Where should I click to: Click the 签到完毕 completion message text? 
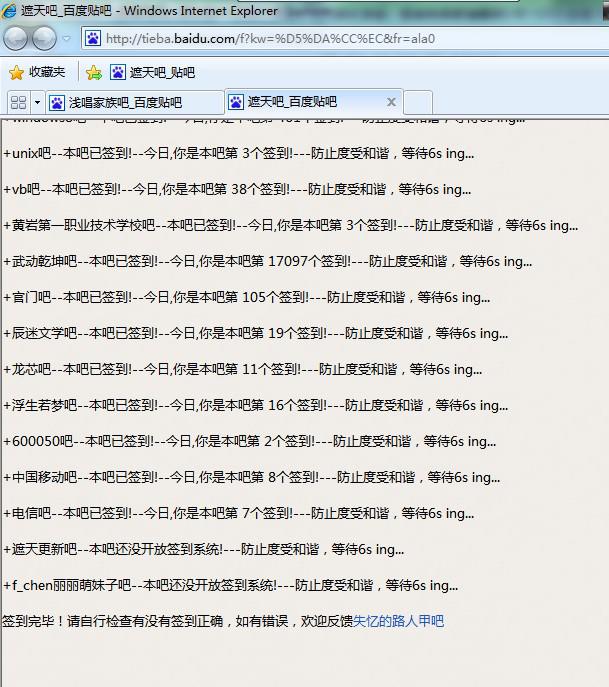click(x=177, y=621)
